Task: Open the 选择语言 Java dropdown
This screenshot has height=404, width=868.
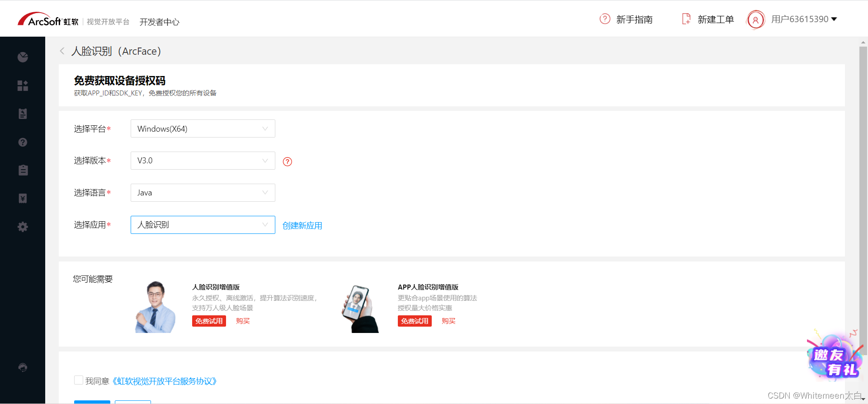Action: tap(203, 193)
